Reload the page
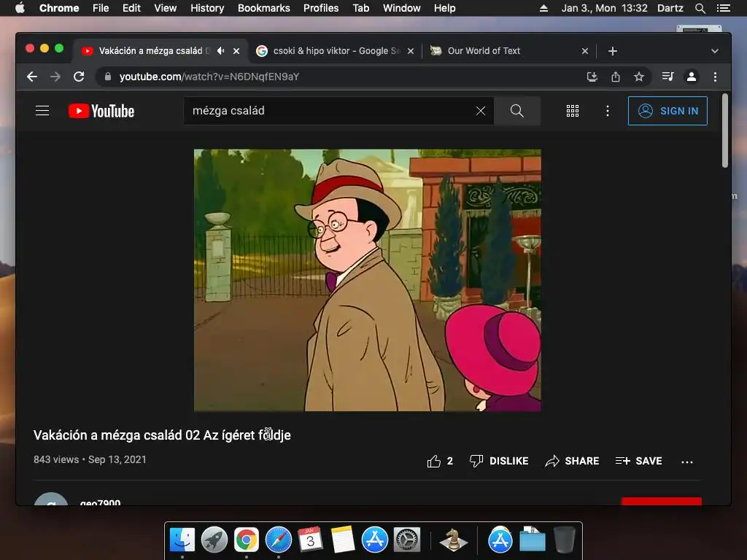747x560 pixels. 79,77
